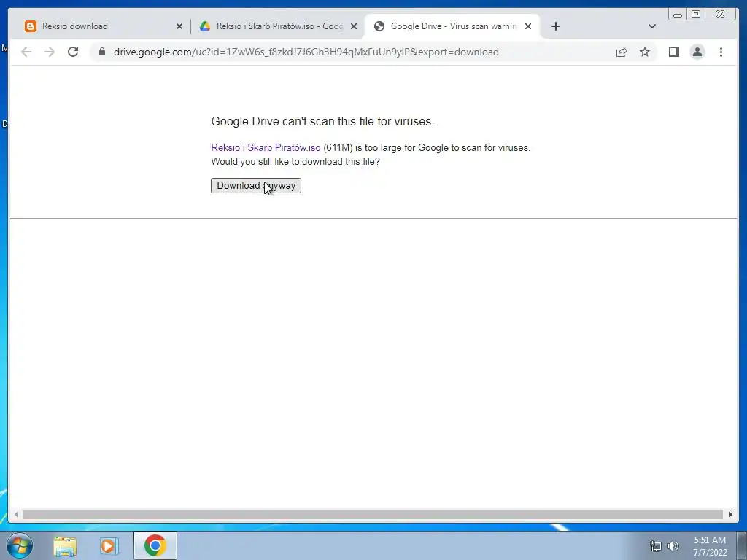
Task: Open Windows Explorer from taskbar
Action: pyautogui.click(x=65, y=546)
